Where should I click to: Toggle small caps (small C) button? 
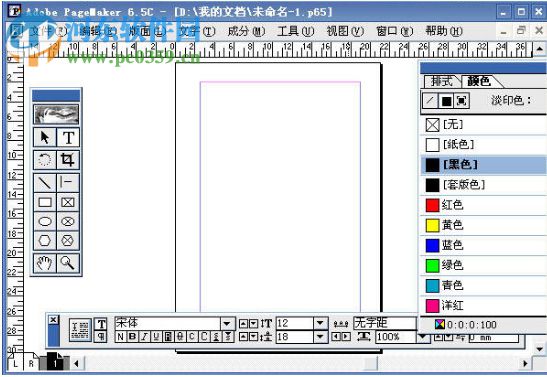[x=192, y=337]
